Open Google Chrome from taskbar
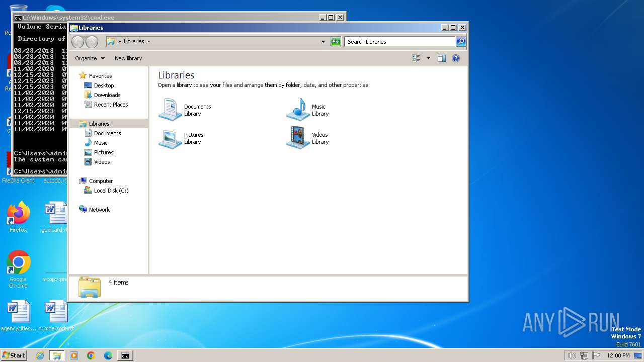Viewport: 644px width, 362px height. coord(91,355)
